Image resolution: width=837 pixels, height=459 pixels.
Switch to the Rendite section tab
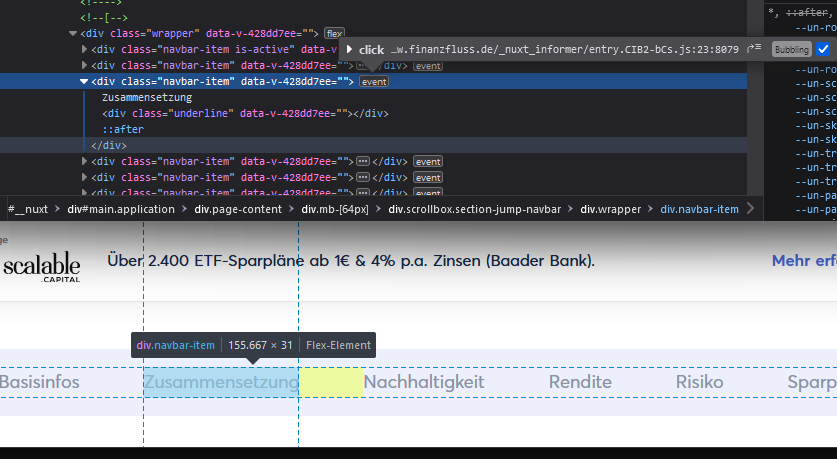click(x=580, y=382)
